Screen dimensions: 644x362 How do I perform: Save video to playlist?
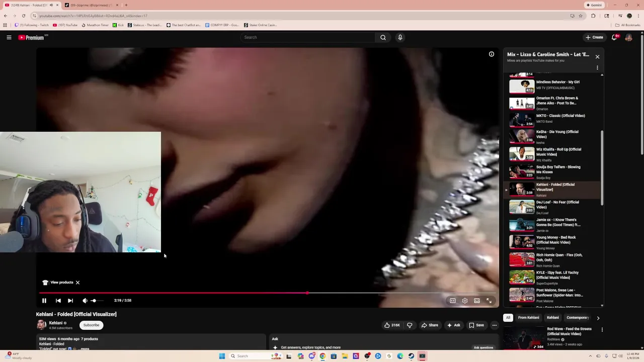click(476, 325)
